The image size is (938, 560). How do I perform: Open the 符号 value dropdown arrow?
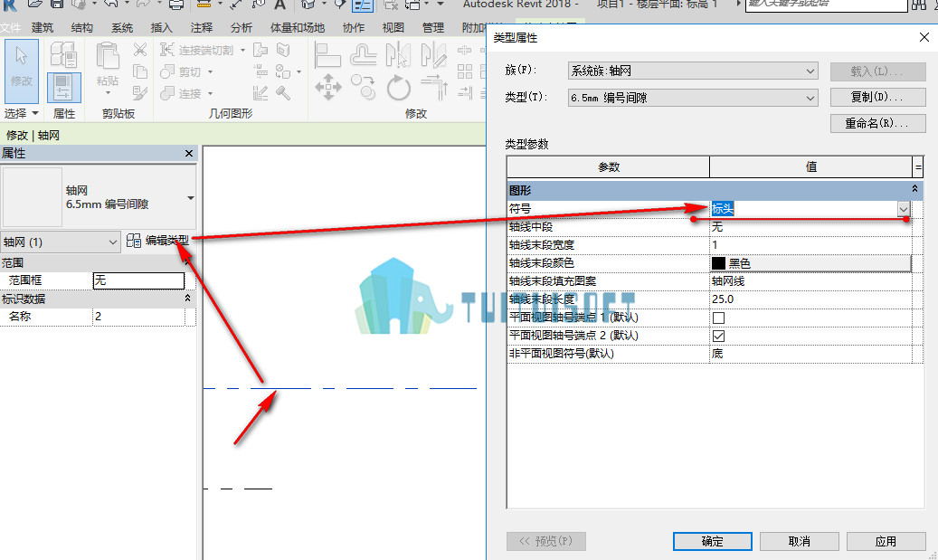(904, 209)
